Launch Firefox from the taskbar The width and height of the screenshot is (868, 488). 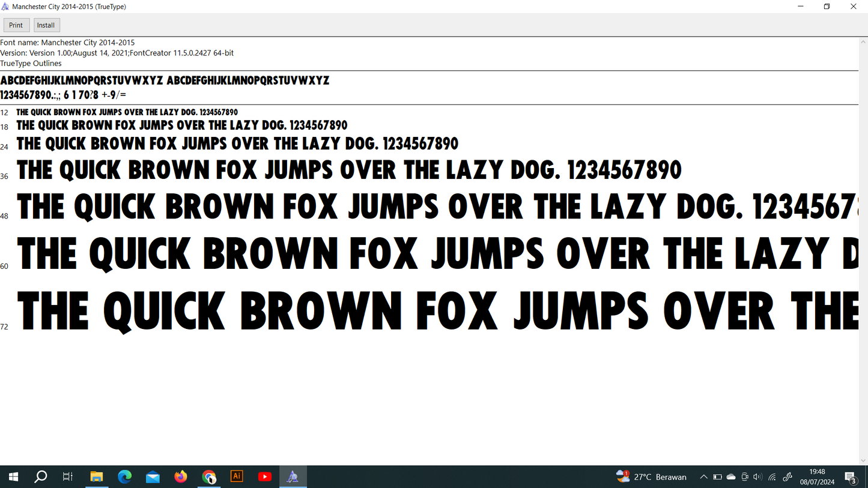coord(181,477)
